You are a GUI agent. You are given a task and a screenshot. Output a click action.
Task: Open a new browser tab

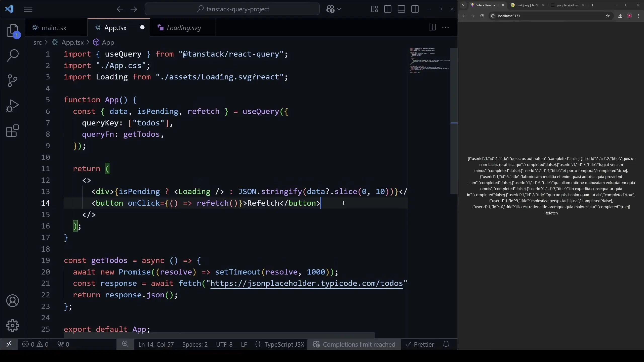[x=592, y=5]
